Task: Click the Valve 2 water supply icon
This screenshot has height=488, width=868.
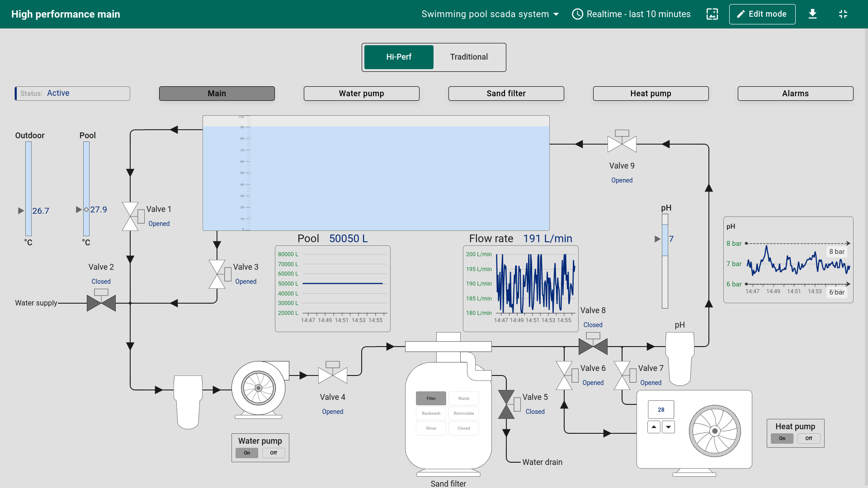Action: 101,302
